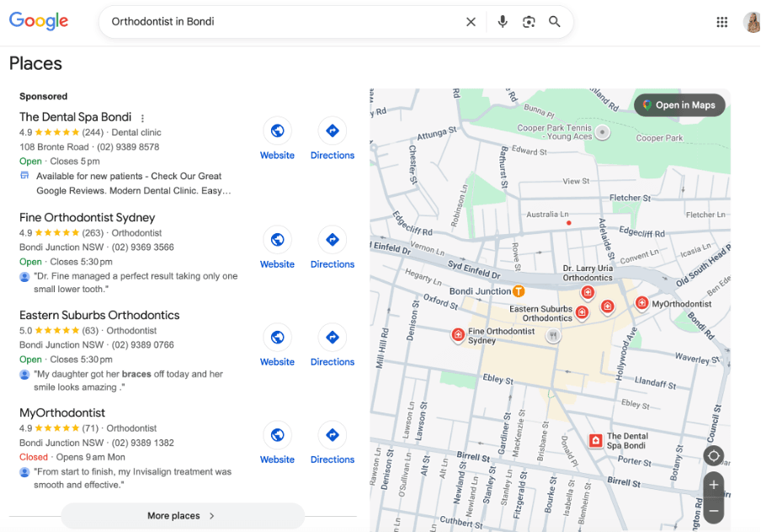Click the Sponsored label
Viewport: 761px width, 532px height.
pyautogui.click(x=43, y=96)
